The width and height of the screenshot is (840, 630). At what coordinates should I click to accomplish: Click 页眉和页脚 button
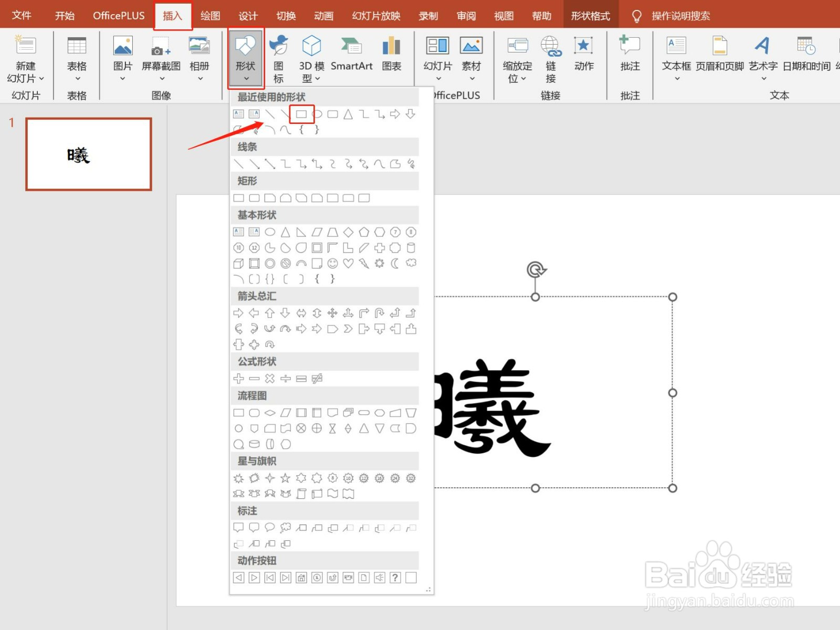click(x=720, y=52)
